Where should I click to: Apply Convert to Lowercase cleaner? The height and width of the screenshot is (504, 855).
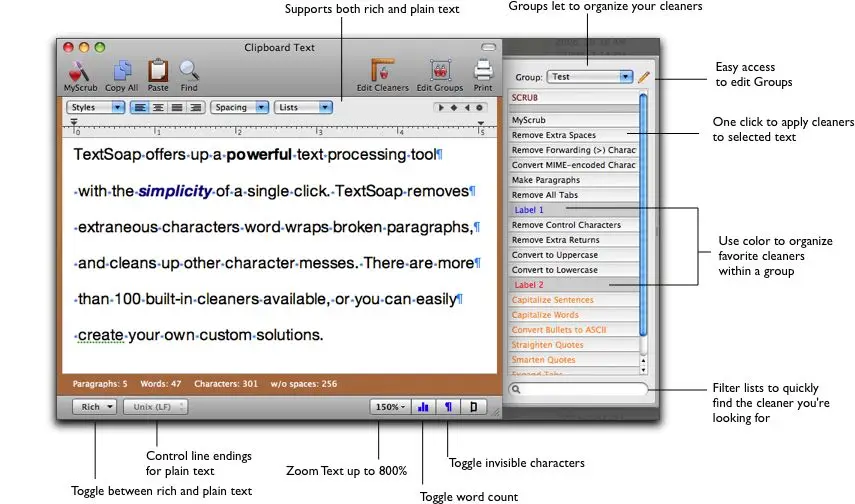click(x=574, y=270)
